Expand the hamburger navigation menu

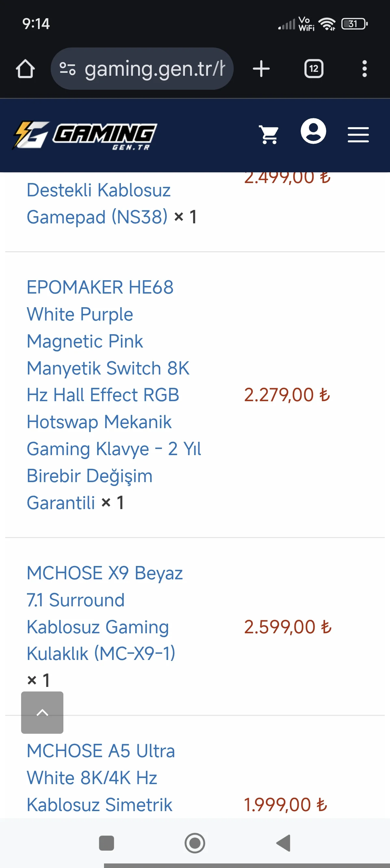click(x=358, y=135)
